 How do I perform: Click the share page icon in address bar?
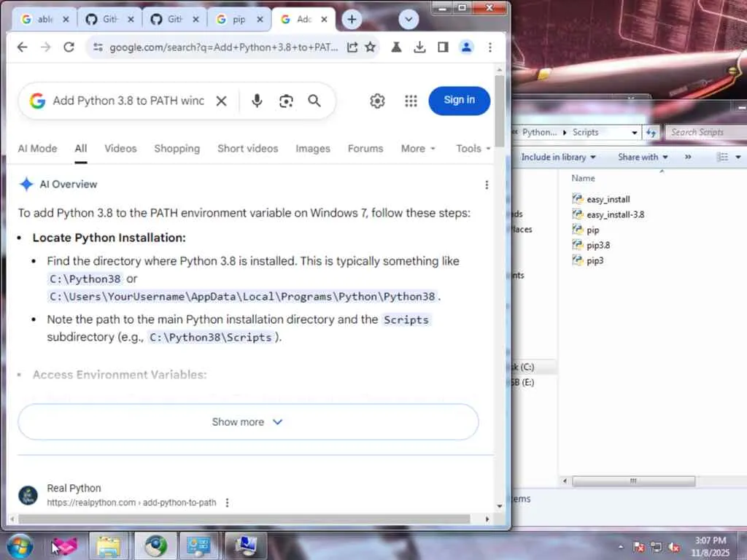[x=352, y=47]
